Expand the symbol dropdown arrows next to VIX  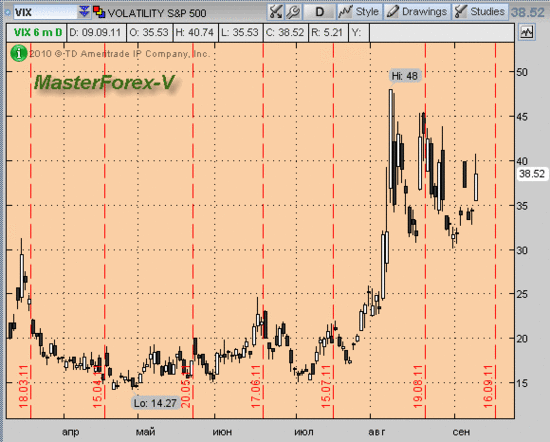[84, 12]
